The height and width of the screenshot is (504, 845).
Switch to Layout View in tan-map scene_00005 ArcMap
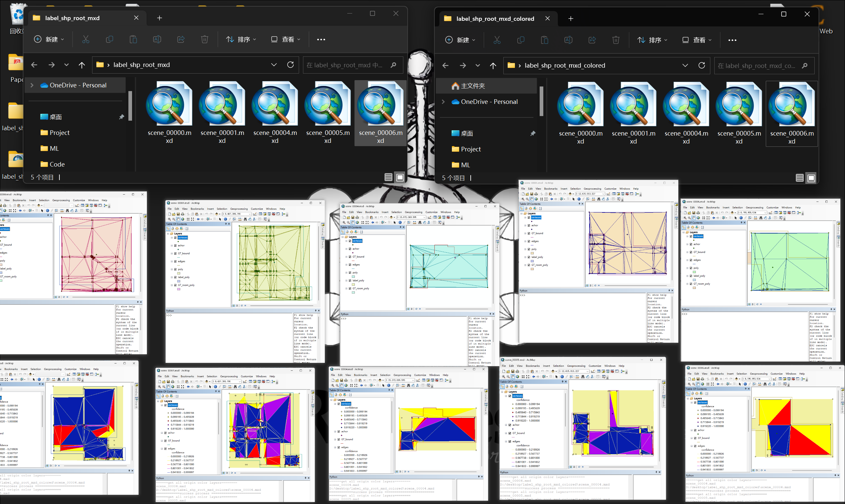591,286
